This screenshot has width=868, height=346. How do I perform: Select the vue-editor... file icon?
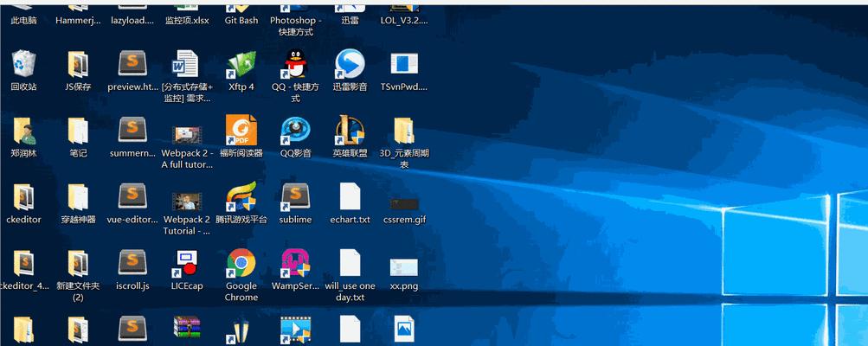tap(132, 196)
